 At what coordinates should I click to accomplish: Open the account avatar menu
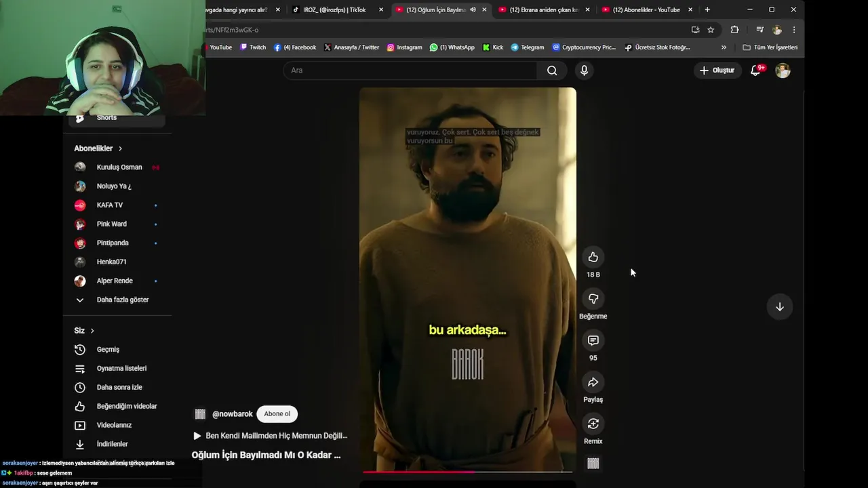[x=783, y=70]
